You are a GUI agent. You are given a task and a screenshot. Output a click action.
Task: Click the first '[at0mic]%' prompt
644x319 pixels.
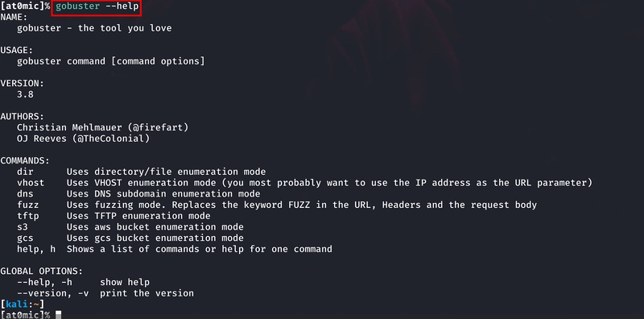(25, 6)
